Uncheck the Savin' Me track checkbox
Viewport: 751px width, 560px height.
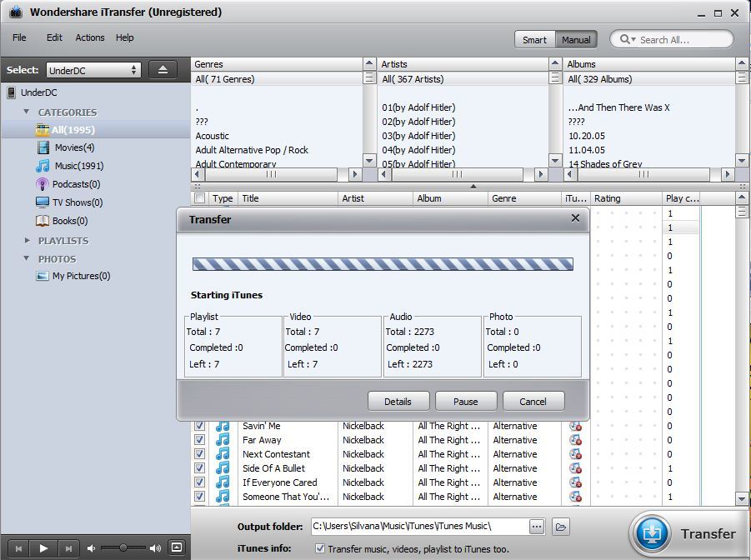point(200,425)
